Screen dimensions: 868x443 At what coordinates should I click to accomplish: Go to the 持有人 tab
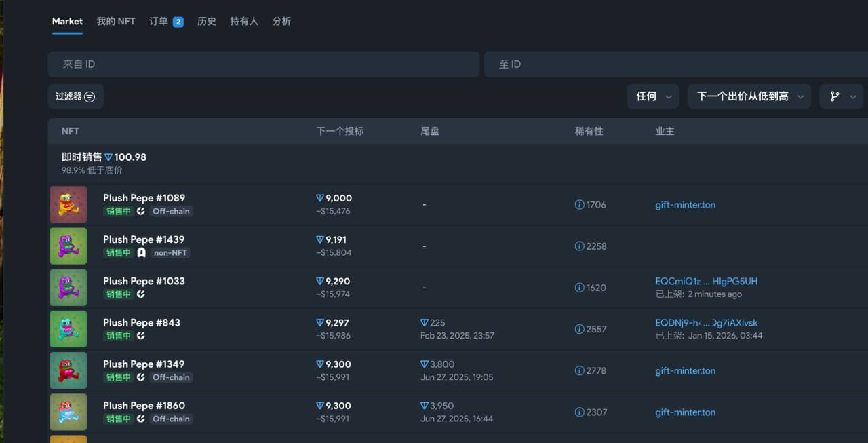[x=244, y=21]
